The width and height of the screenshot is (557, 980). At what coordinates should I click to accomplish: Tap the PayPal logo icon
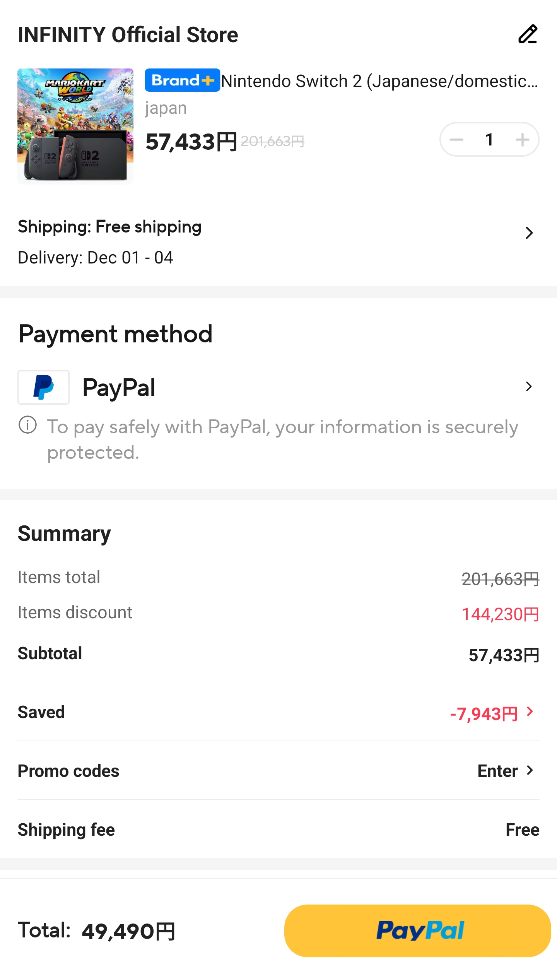(x=43, y=387)
